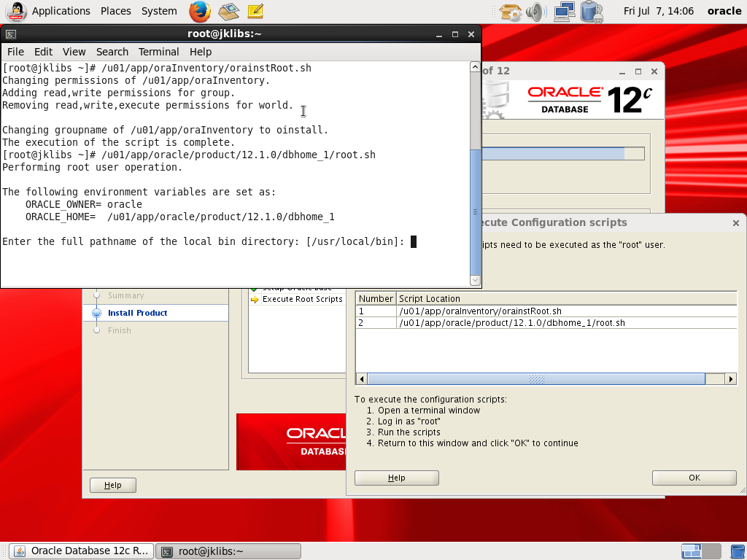Viewport: 747px width, 560px height.
Task: Click the installer progress bar
Action: [x=564, y=153]
